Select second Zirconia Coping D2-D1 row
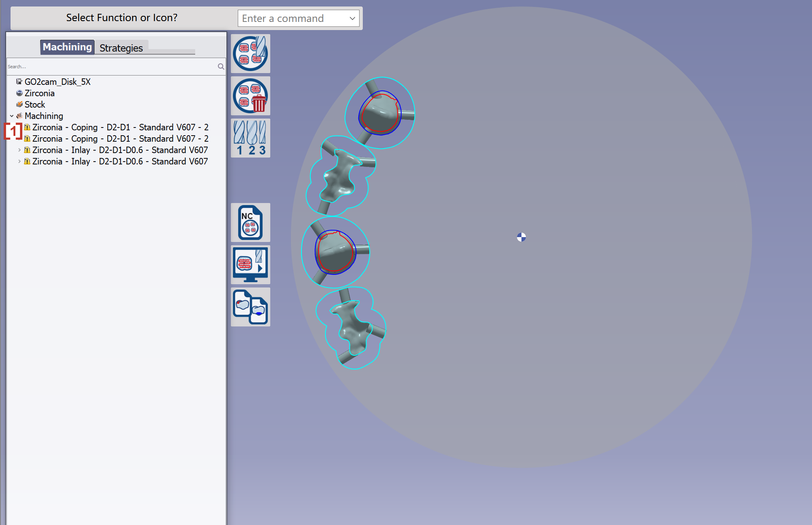Viewport: 812px width, 525px height. 121,138
